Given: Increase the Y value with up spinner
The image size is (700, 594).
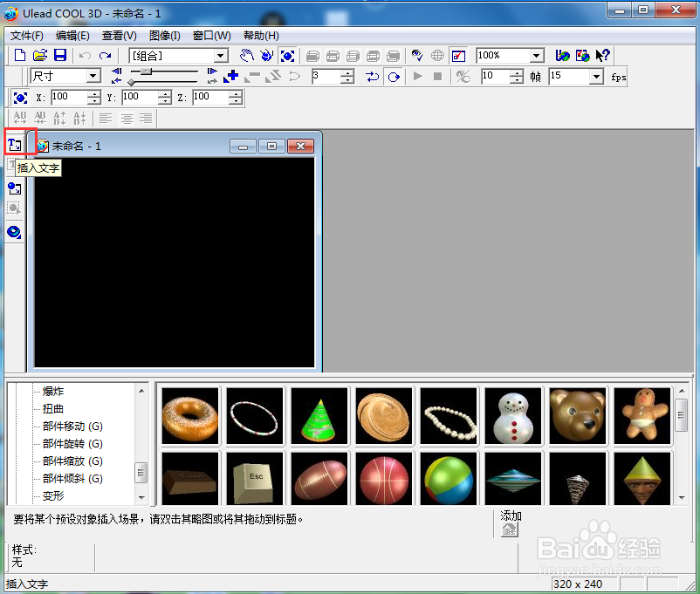Looking at the screenshot, I should (164, 94).
